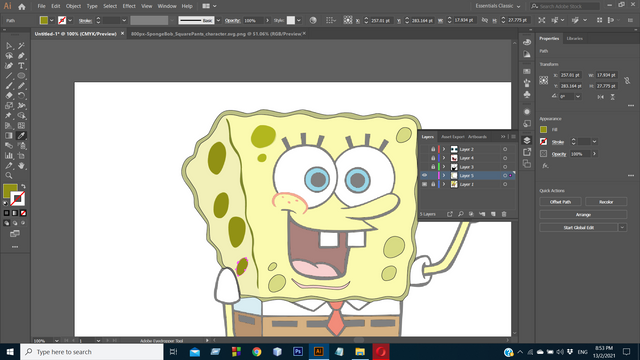Open Photoshop from the taskbar

pos(298,351)
